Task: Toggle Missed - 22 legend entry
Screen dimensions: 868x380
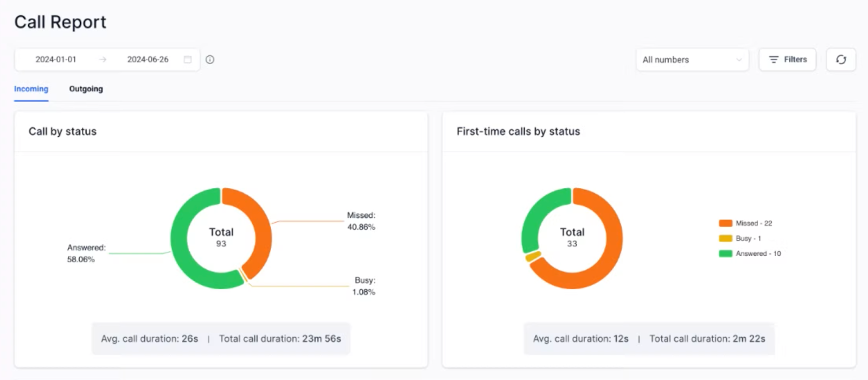Action: click(x=745, y=223)
